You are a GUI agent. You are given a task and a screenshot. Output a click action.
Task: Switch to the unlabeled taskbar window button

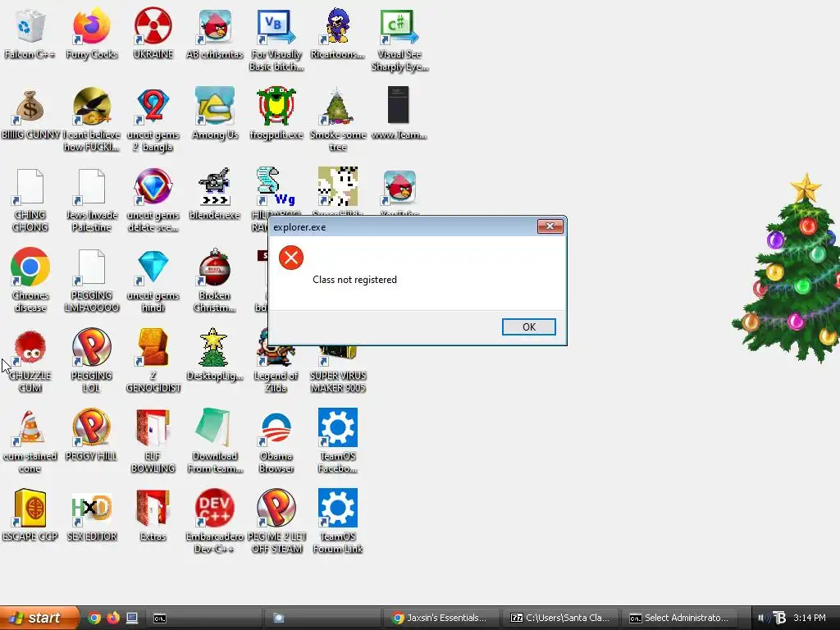click(x=322, y=618)
